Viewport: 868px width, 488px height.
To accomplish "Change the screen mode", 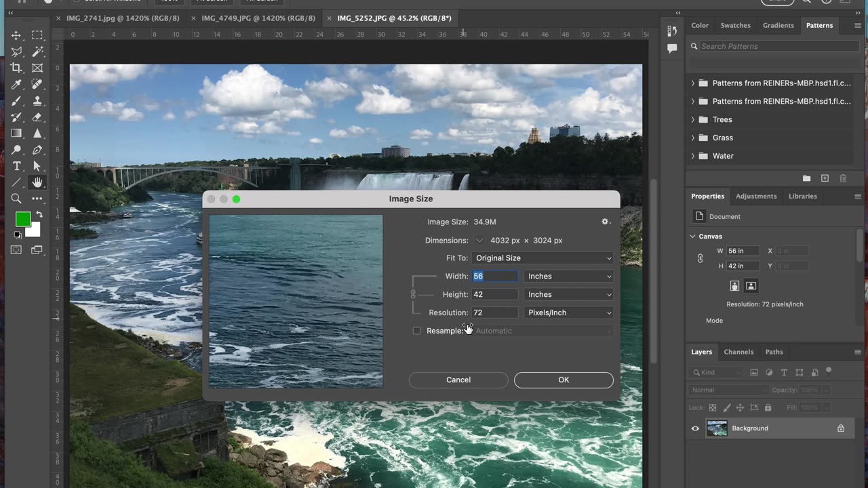I will click(x=37, y=250).
